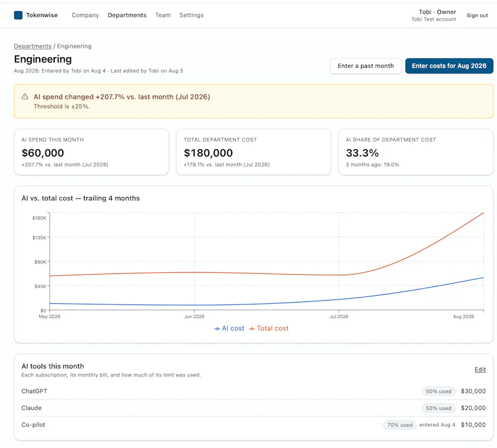Click the warning triangle icon in alert banner
This screenshot has height=448, width=497.
point(25,97)
